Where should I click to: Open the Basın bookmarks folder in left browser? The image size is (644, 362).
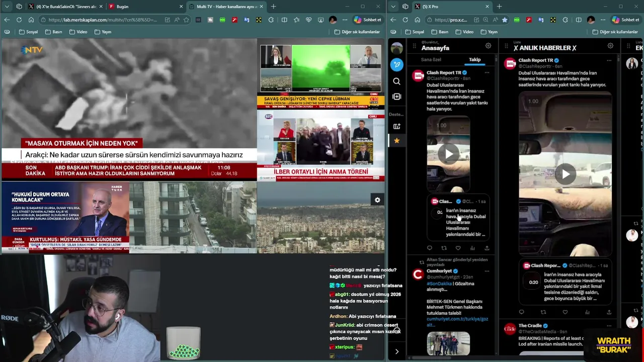(x=53, y=32)
